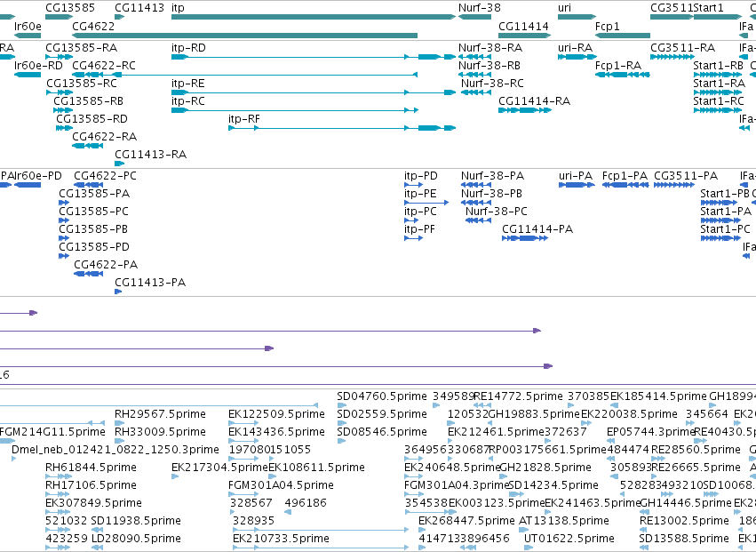This screenshot has width=756, height=552.
Task: Click the Ir60e gene label in the top track
Action: tap(28, 26)
